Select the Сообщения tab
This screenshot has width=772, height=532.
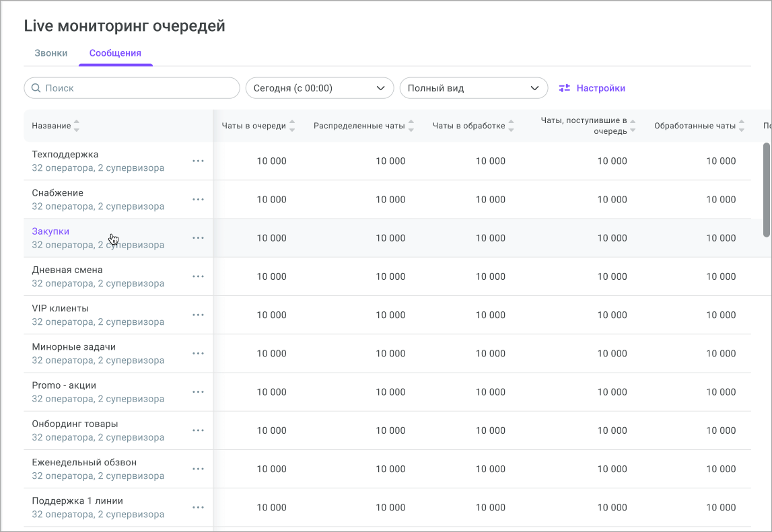click(x=115, y=53)
